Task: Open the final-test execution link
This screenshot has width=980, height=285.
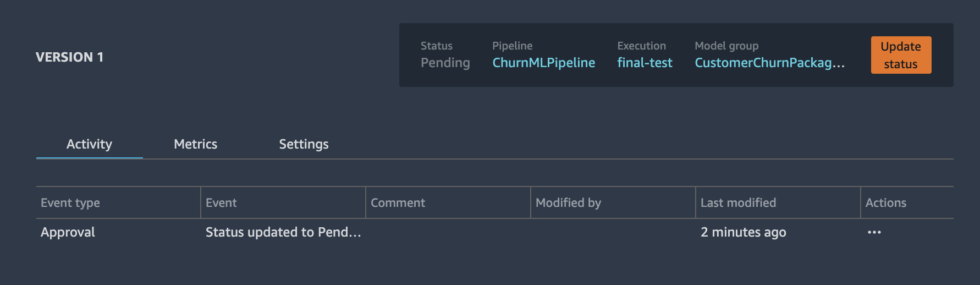Action: 645,63
